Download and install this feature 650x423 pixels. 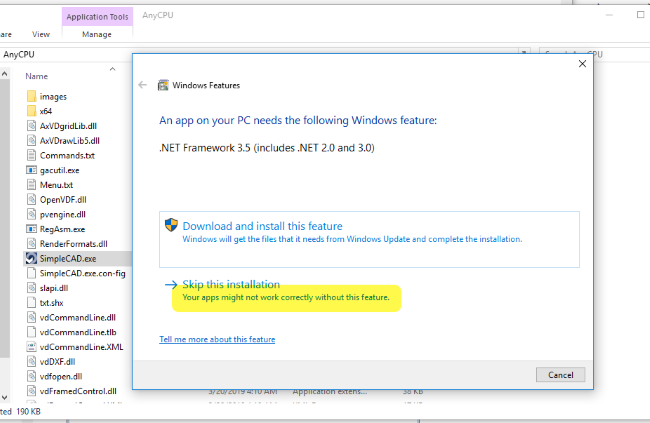262,226
